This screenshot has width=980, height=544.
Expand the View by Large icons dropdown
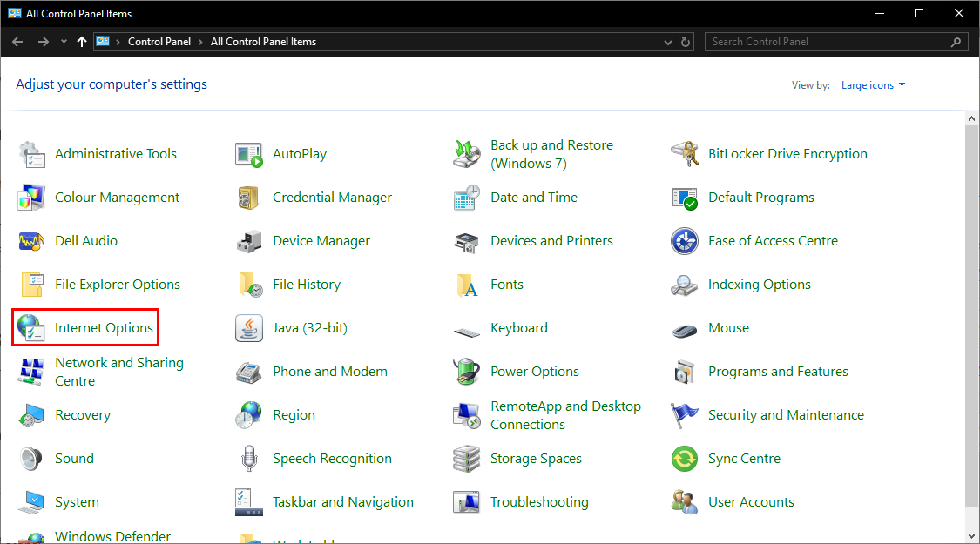coord(873,85)
